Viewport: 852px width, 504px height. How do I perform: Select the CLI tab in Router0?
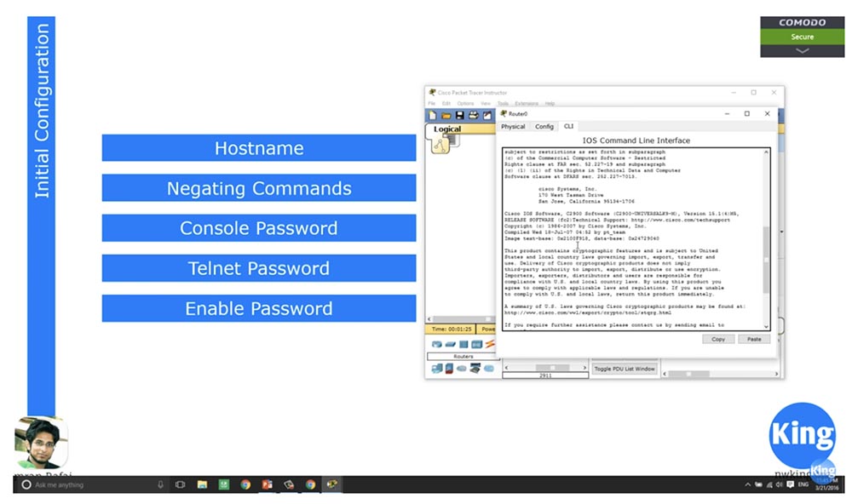tap(568, 127)
